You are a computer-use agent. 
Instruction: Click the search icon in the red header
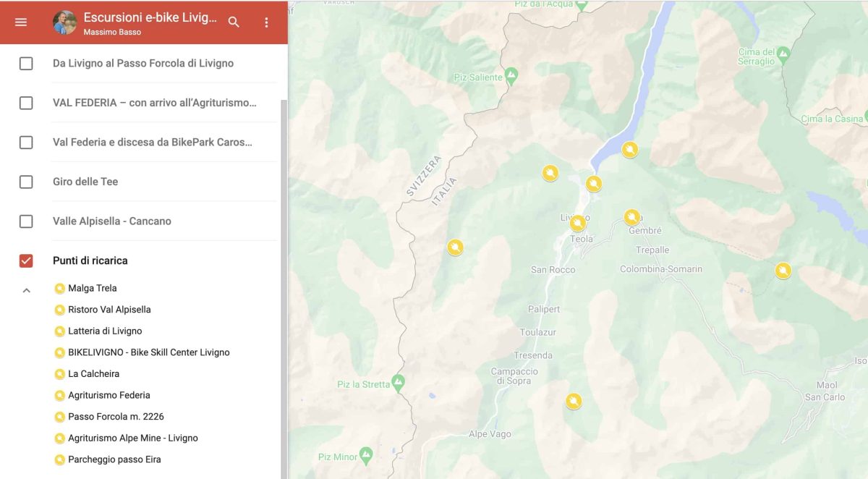(x=234, y=22)
